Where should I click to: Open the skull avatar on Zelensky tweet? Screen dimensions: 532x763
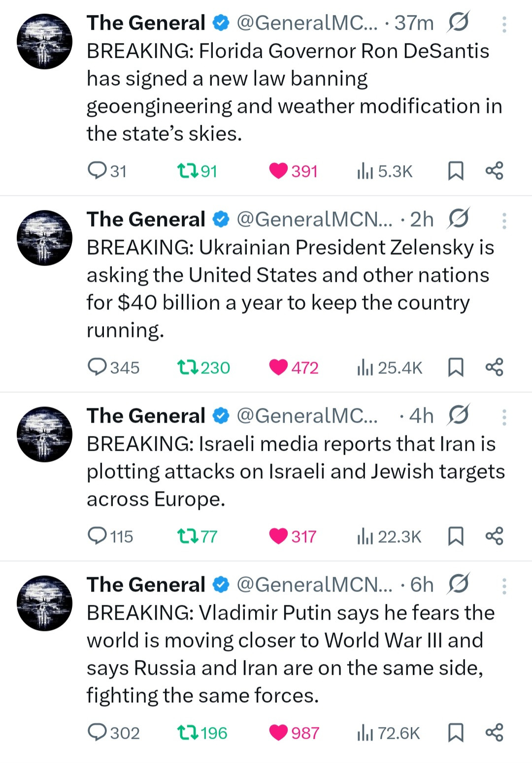[x=44, y=238]
